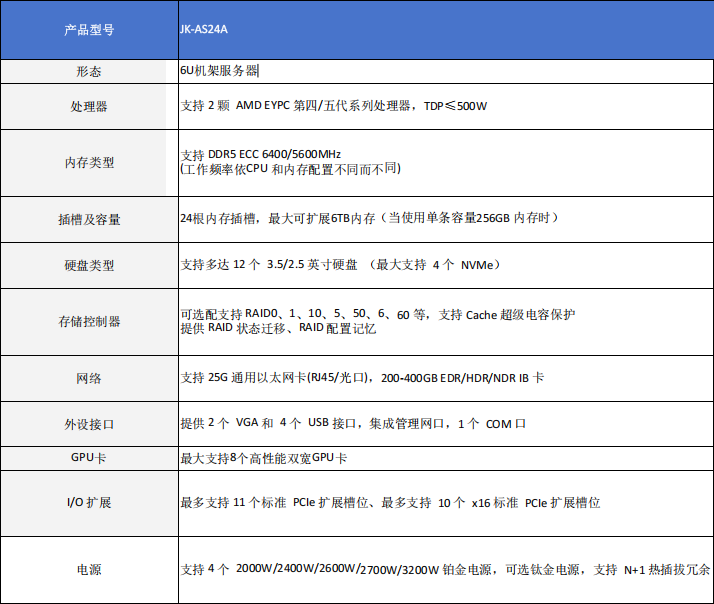Click the 外设接口 row label
Viewport: 714px width, 604px height.
click(x=88, y=424)
